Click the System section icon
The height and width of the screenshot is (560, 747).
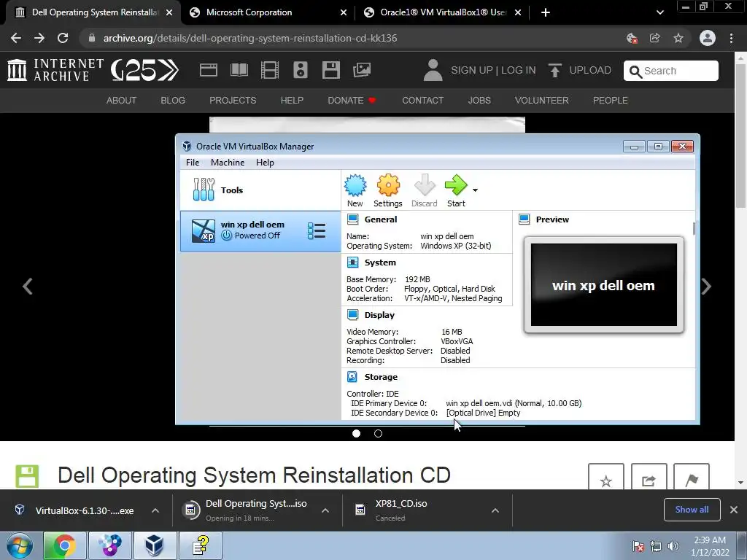click(352, 262)
